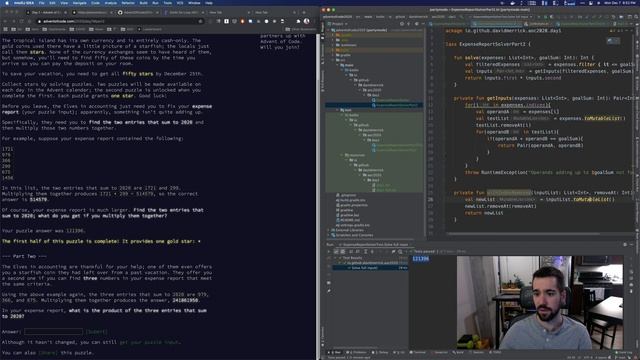The image size is (640, 360).
Task: Click expand all icon in Run toolbar
Action: coord(365,251)
